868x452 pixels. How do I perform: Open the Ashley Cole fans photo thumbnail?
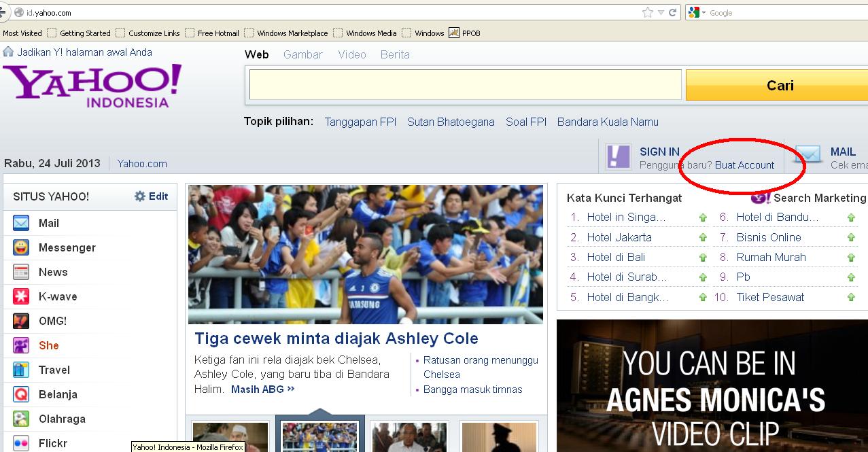click(319, 436)
